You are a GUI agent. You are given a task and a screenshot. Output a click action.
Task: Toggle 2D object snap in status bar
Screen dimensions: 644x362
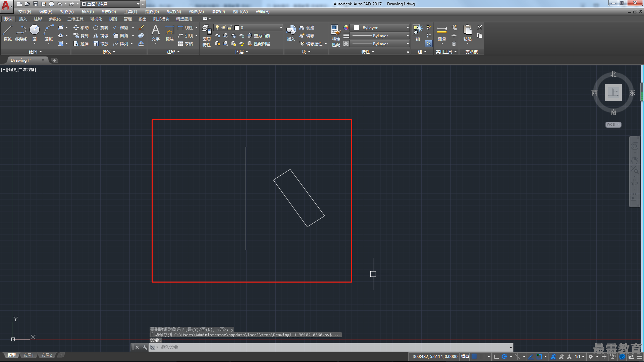(539, 357)
